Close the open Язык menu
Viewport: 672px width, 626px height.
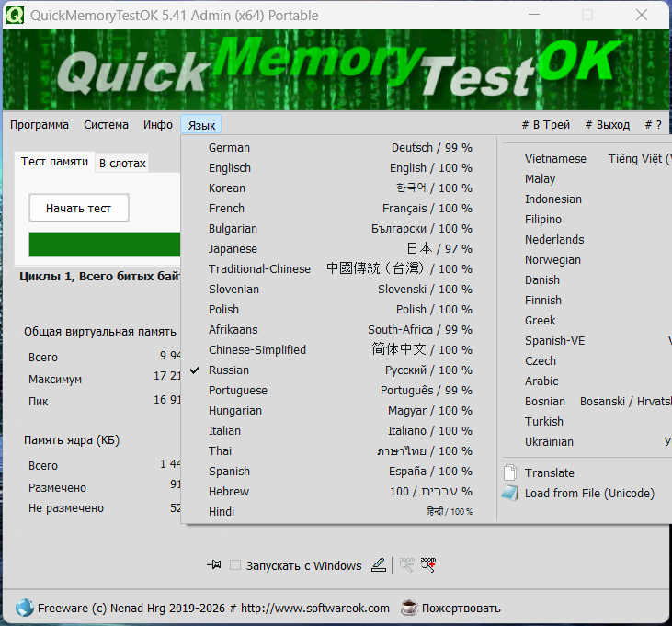(x=201, y=125)
